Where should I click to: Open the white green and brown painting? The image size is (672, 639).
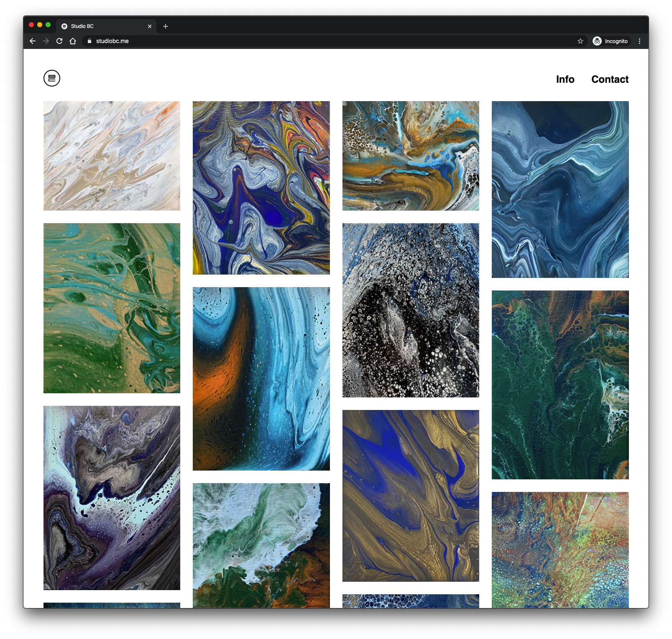coord(261,545)
